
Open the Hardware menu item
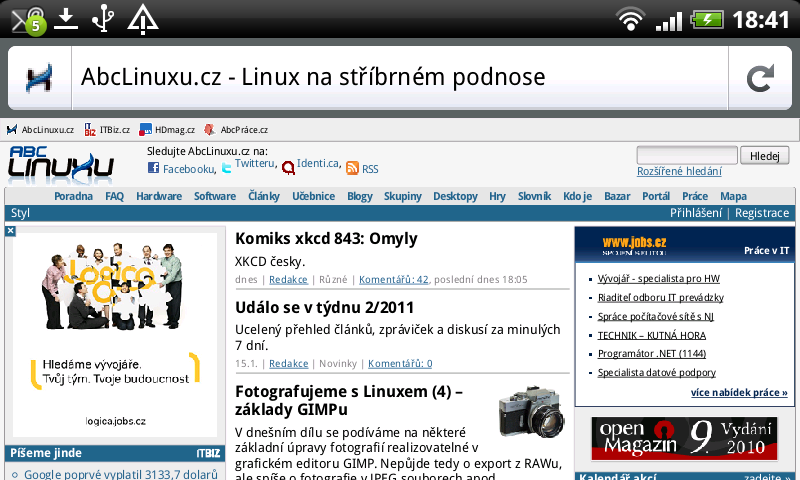pyautogui.click(x=159, y=197)
